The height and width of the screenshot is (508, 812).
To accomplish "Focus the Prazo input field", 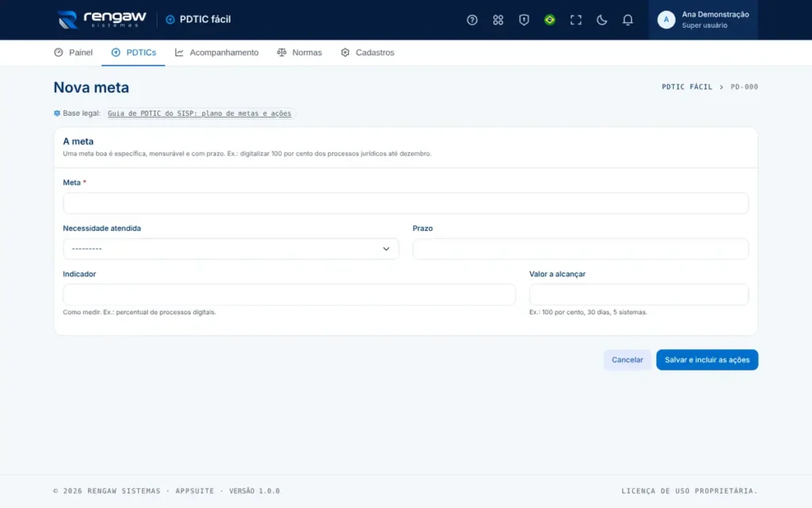I will tap(580, 248).
